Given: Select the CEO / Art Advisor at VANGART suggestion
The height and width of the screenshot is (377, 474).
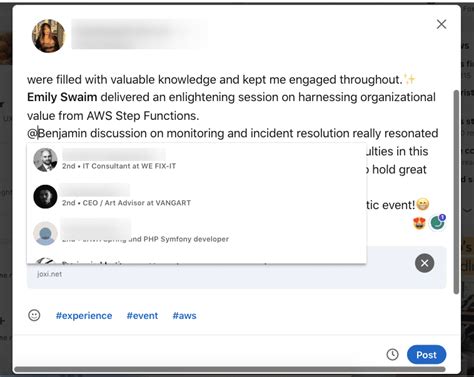Looking at the screenshot, I should [x=196, y=197].
